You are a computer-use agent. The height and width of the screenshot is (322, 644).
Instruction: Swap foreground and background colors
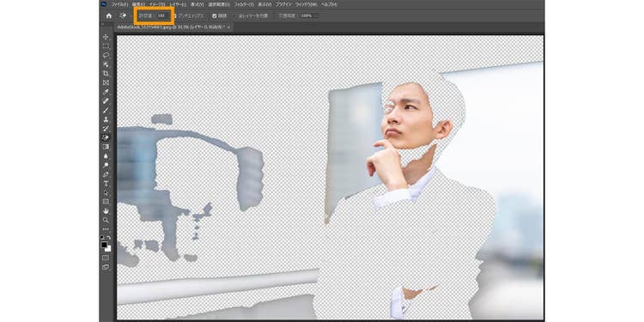click(109, 237)
